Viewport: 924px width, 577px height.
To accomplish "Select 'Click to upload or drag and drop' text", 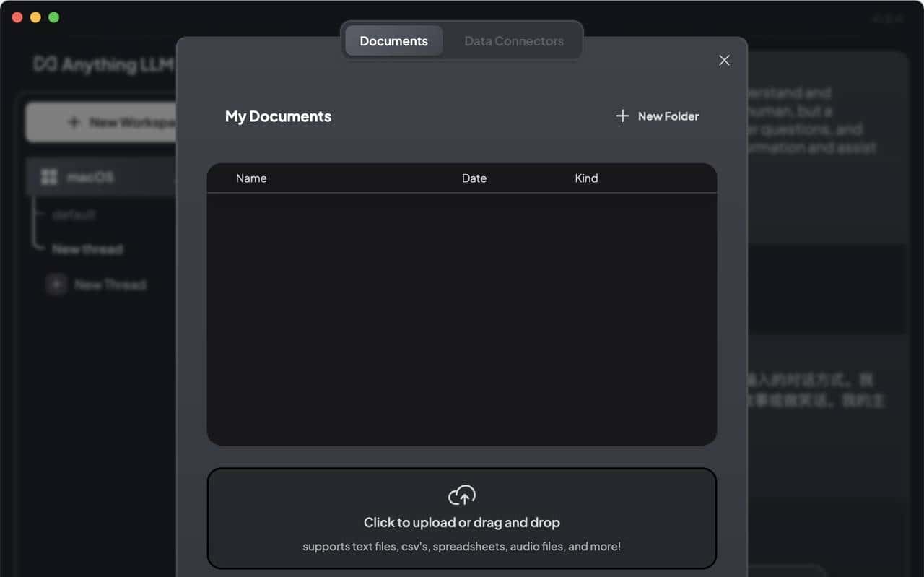I will pyautogui.click(x=461, y=522).
